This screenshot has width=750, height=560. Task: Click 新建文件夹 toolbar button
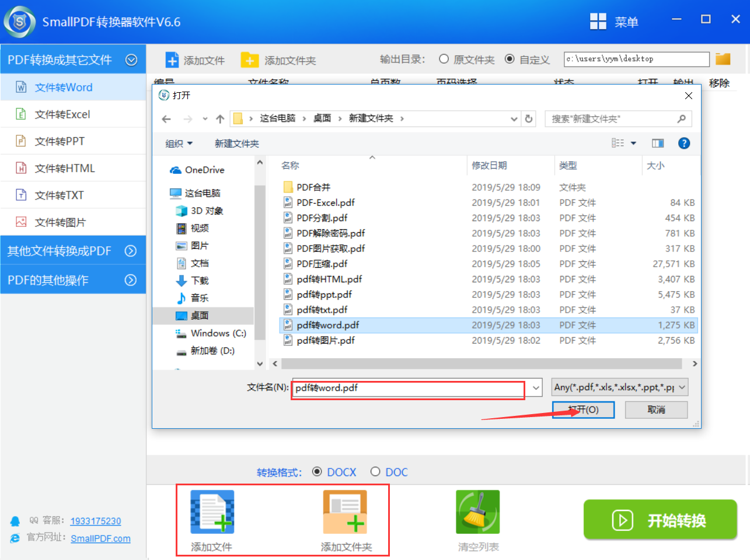tap(237, 143)
